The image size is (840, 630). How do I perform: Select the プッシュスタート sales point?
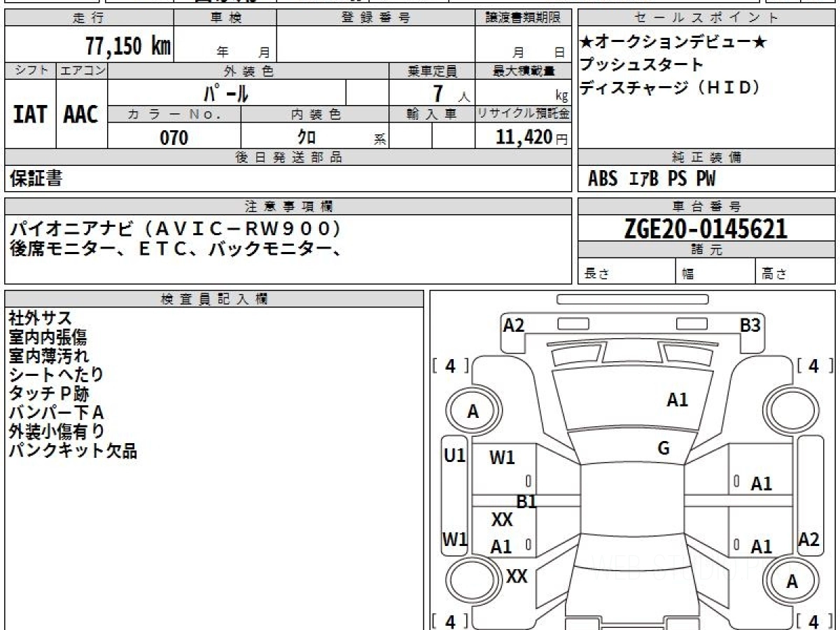[x=641, y=65]
